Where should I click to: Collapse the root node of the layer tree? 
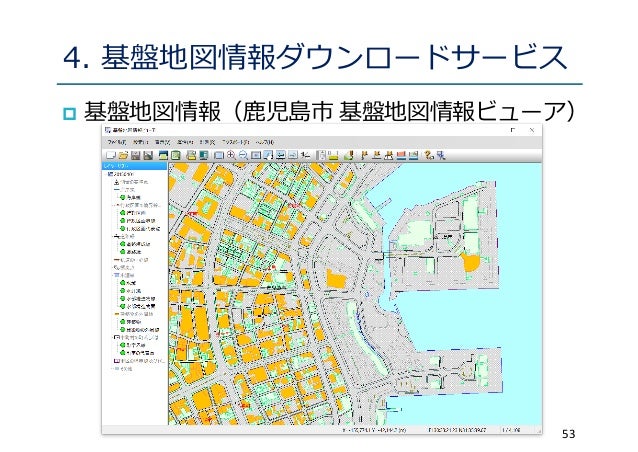pos(108,174)
